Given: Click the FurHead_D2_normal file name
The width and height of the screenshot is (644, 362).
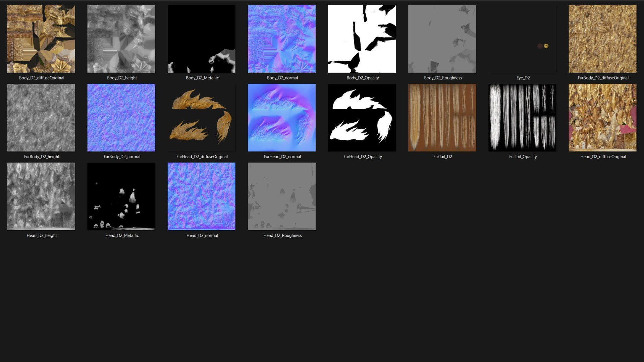Looking at the screenshot, I should (x=282, y=157).
